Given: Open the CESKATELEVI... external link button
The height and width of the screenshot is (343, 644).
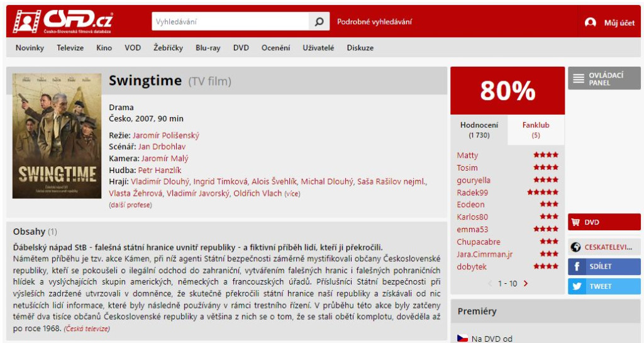Looking at the screenshot, I should (x=604, y=247).
